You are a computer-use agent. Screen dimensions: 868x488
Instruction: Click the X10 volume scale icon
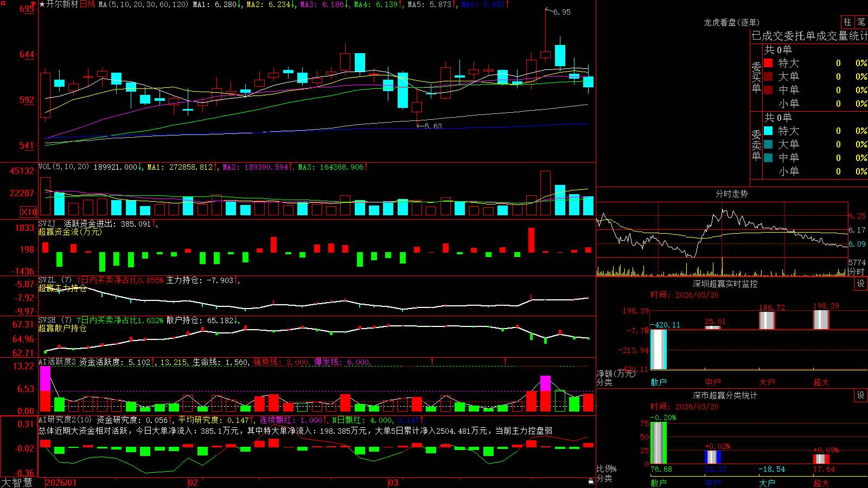click(x=29, y=212)
